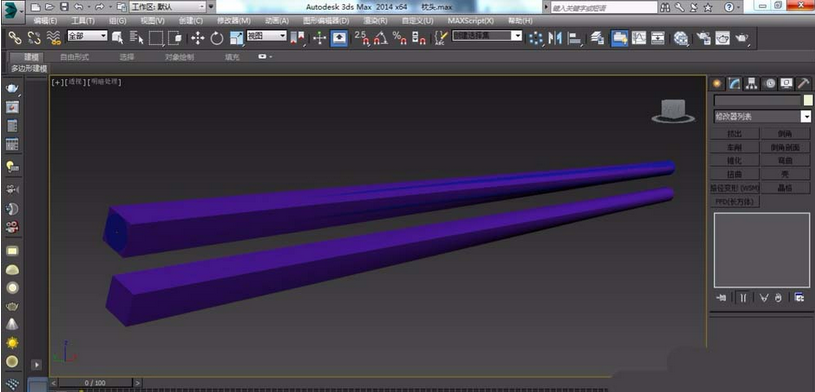Click the Select and Link chain icon
This screenshot has height=392, width=815.
point(15,38)
